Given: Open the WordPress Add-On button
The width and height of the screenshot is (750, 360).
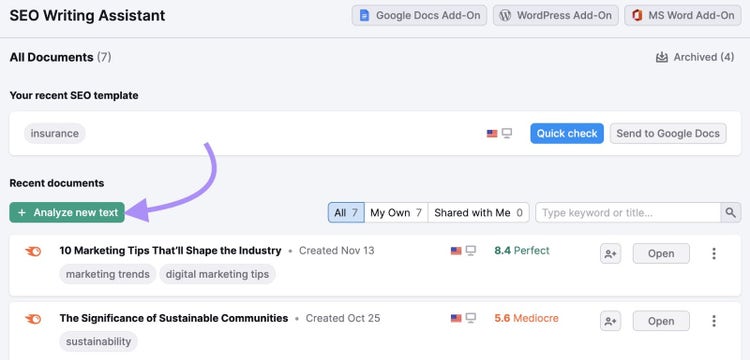Looking at the screenshot, I should pos(556,15).
